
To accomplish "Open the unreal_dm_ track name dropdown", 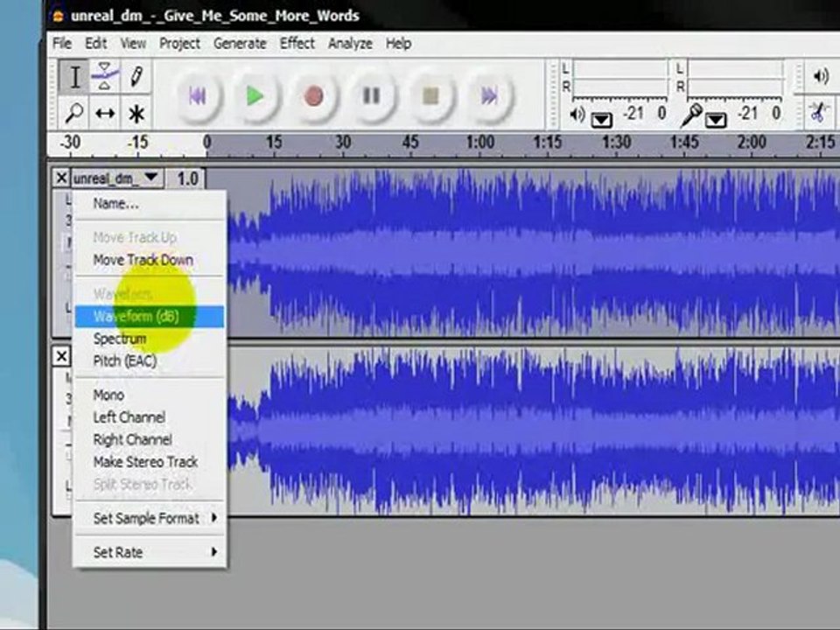I will pyautogui.click(x=116, y=178).
